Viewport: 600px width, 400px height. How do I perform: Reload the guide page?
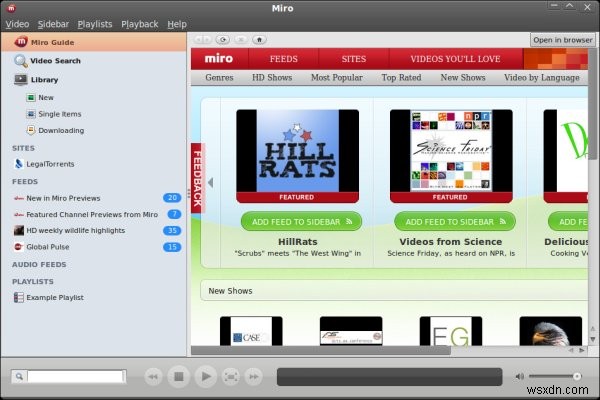[222, 39]
